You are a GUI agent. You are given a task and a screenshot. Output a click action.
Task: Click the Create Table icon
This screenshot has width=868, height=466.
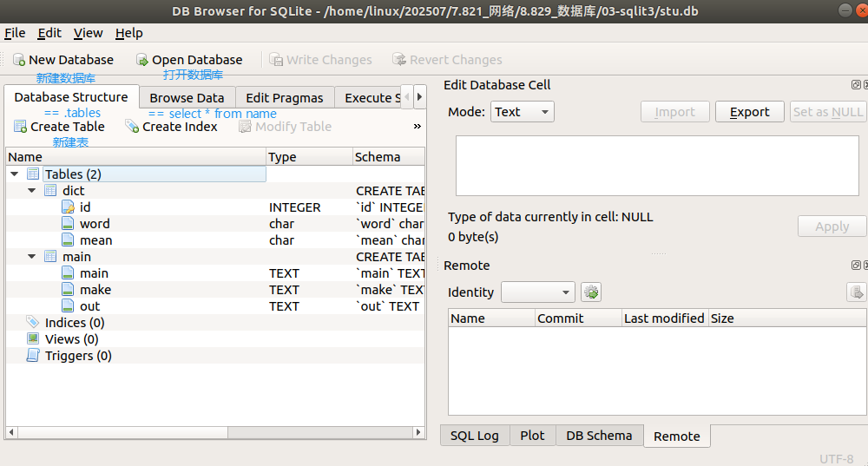(21, 127)
